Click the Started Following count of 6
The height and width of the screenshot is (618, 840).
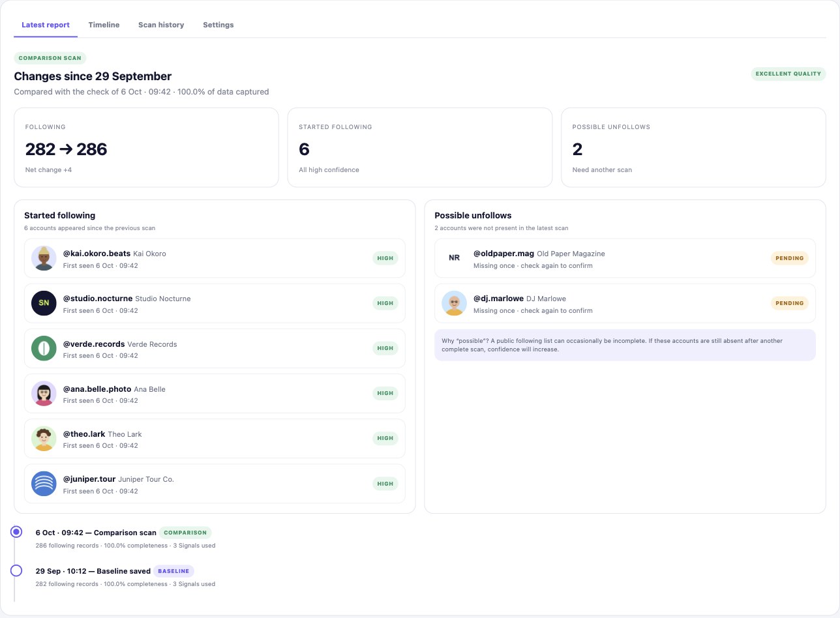pos(304,149)
